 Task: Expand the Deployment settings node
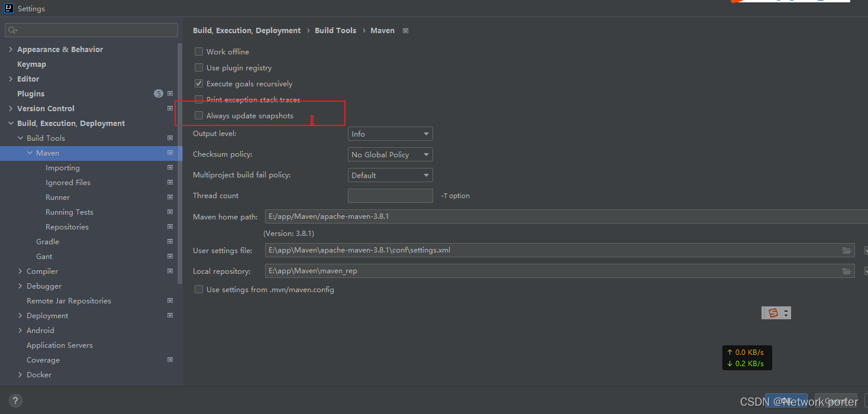tap(21, 316)
